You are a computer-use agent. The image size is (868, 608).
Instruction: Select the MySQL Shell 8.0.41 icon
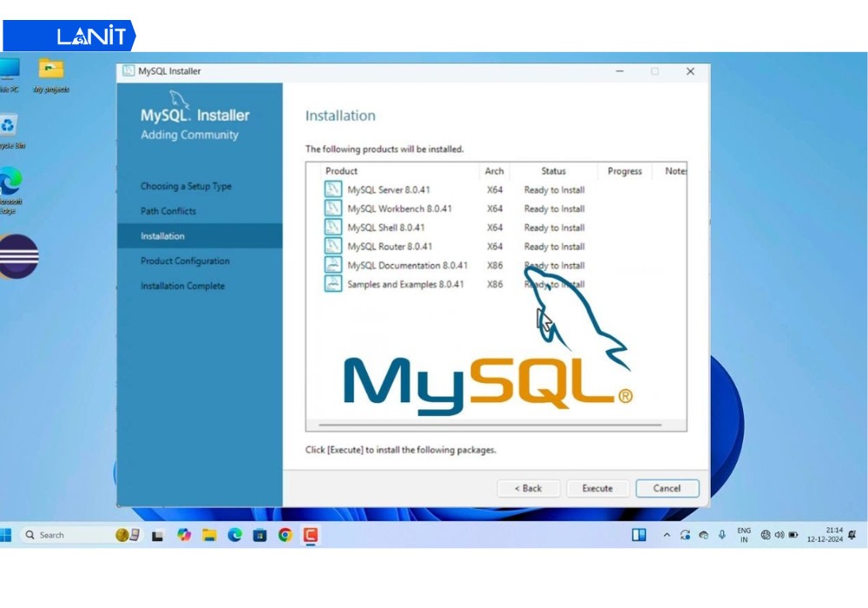pos(332,228)
